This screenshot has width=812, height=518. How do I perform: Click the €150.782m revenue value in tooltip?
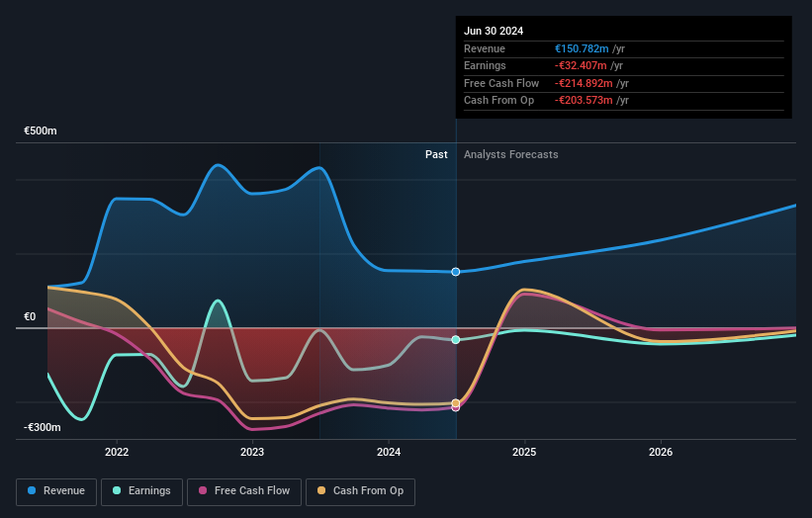582,48
